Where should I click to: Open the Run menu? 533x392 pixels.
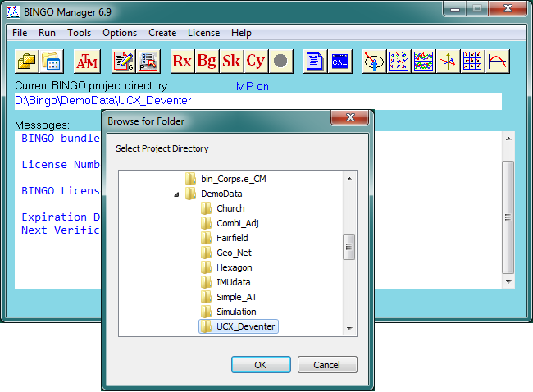tap(47, 33)
